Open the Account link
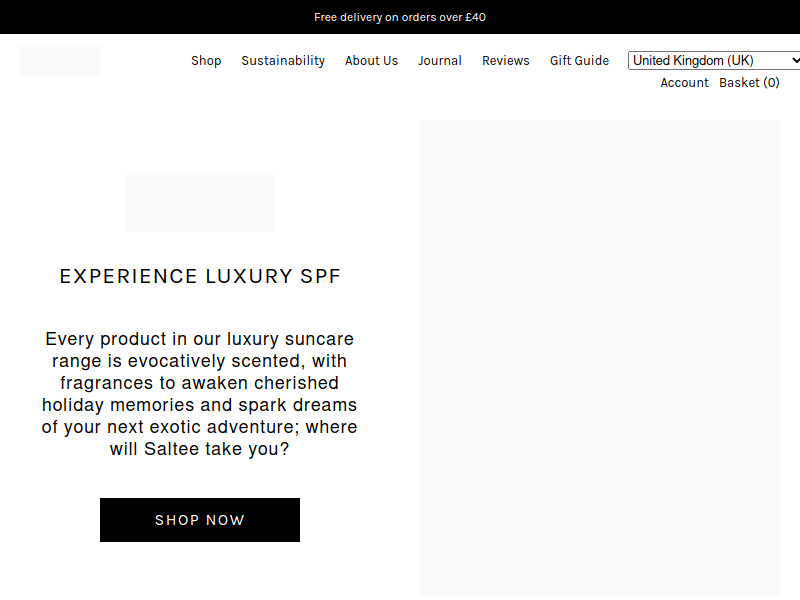Image resolution: width=800 pixels, height=600 pixels. 684,83
